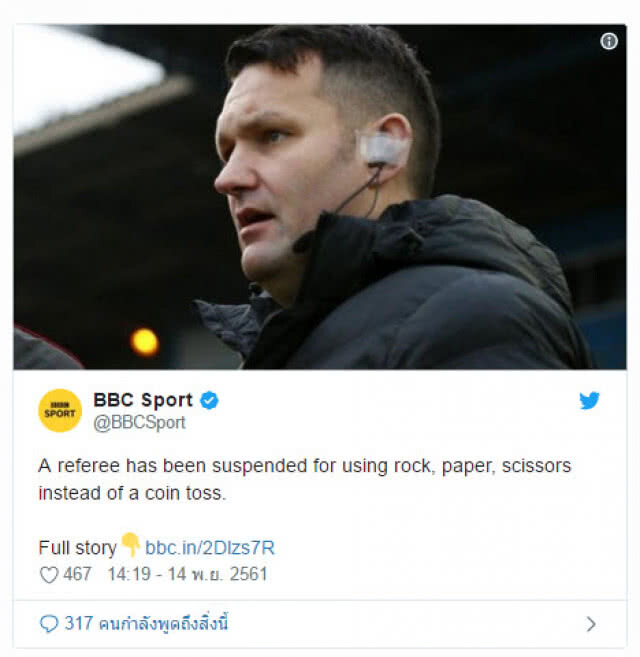
Task: Open the @BBCSport handle
Action: [139, 423]
